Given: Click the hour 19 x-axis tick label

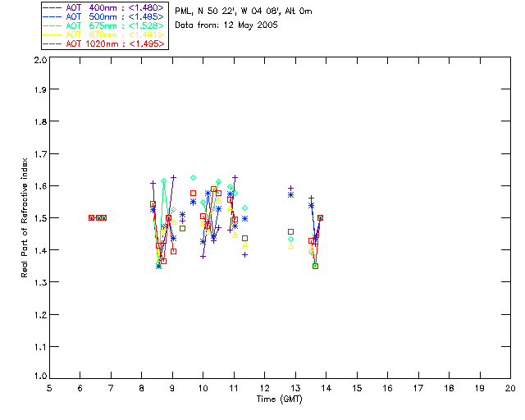Looking at the screenshot, I should point(480,388).
